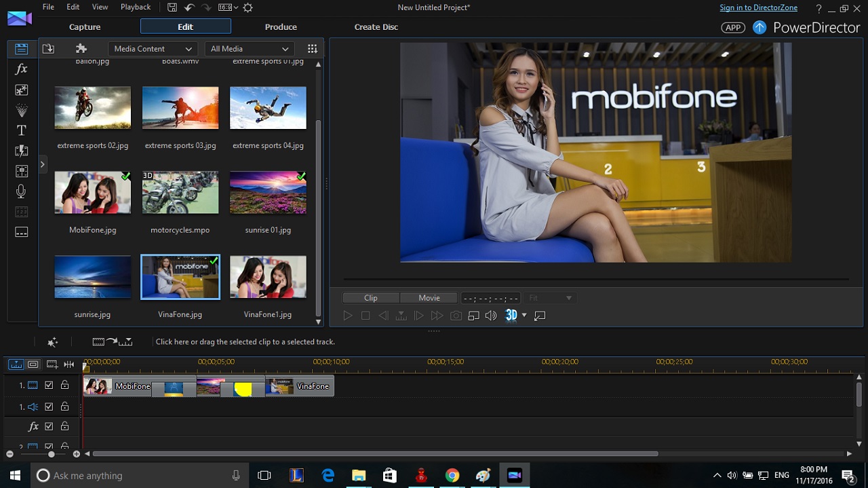Screen dimensions: 868x488
Task: Open the Edit menu in menu bar
Action: [73, 7]
